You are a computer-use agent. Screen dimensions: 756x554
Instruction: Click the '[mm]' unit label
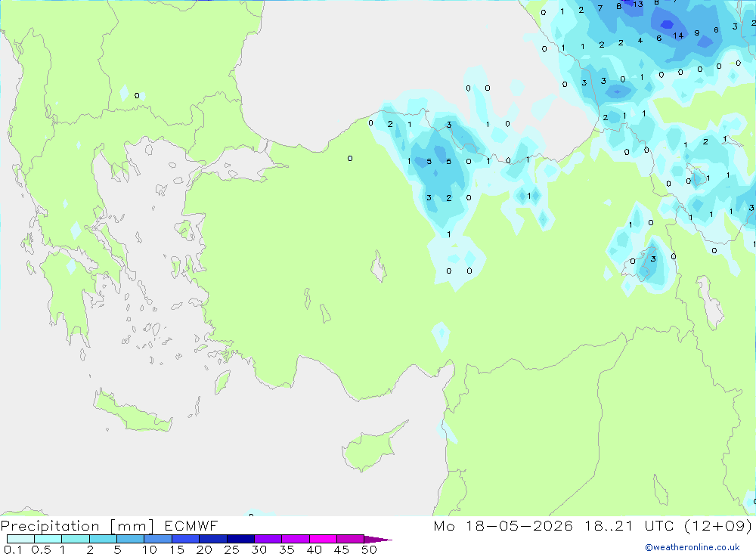click(x=132, y=526)
